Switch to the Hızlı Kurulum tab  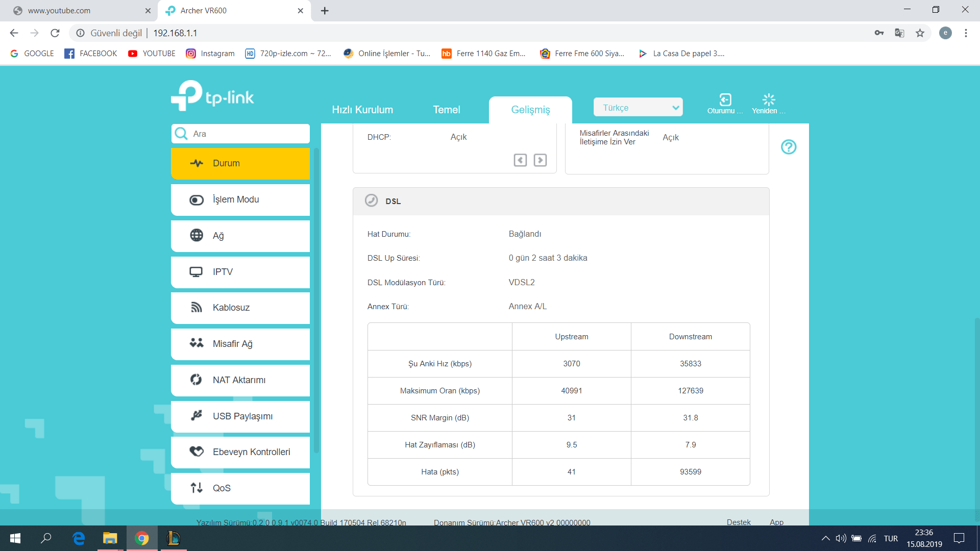pyautogui.click(x=362, y=110)
